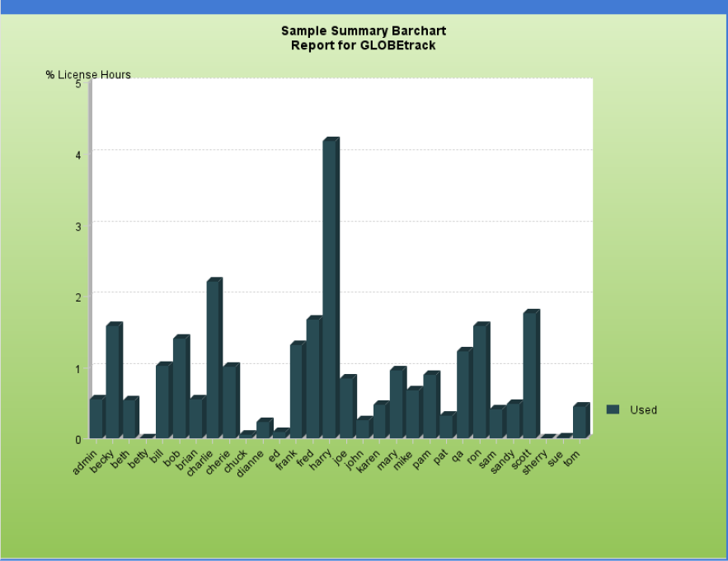The height and width of the screenshot is (561, 728).
Task: Click the 'Report for GLOBEtrack' subtitle
Action: (x=363, y=45)
